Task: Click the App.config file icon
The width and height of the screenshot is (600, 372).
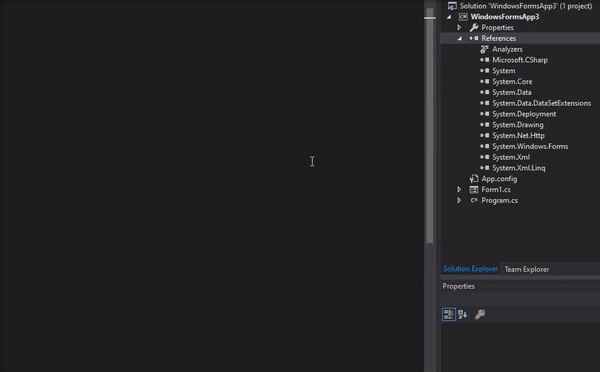Action: (474, 179)
